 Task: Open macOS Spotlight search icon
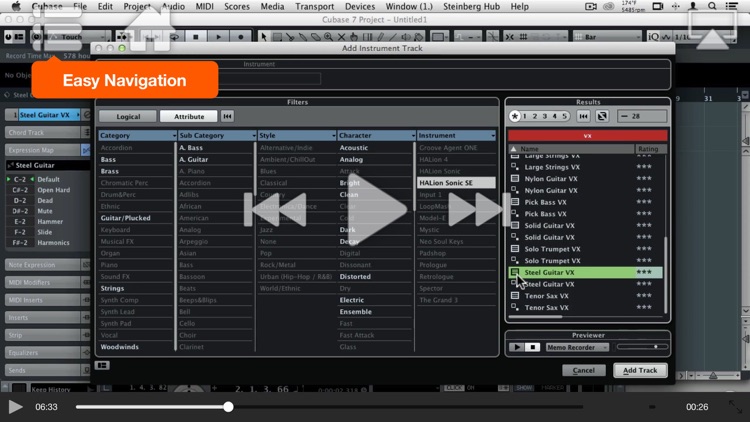[x=712, y=6]
